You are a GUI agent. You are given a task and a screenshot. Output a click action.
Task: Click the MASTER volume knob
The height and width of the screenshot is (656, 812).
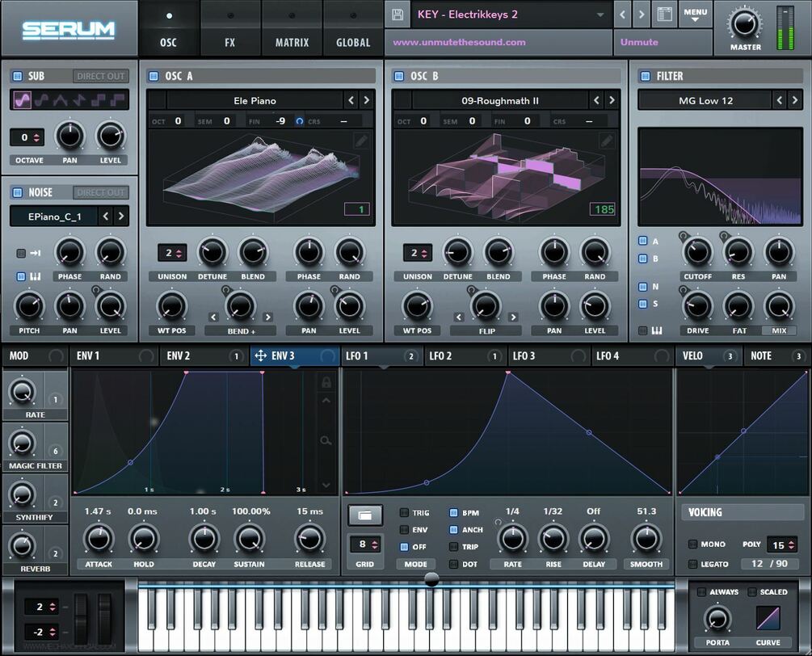tap(745, 23)
